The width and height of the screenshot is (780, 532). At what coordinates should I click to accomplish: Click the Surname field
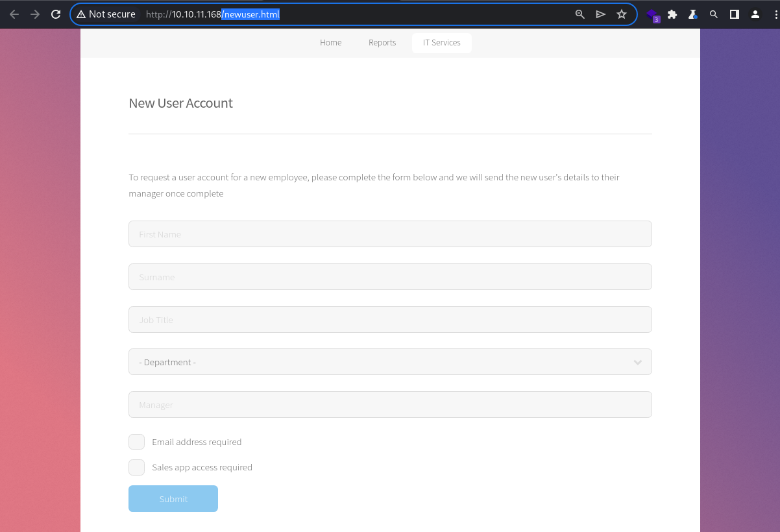click(x=390, y=277)
